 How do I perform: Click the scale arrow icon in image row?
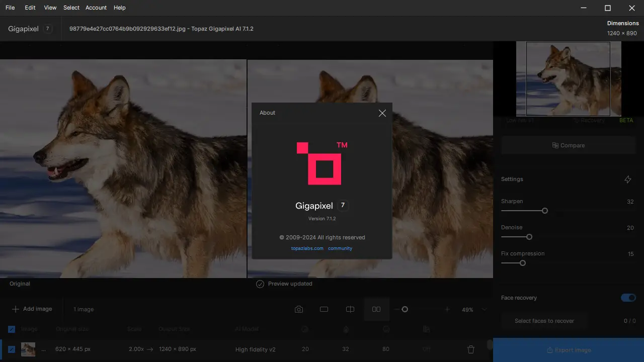150,349
